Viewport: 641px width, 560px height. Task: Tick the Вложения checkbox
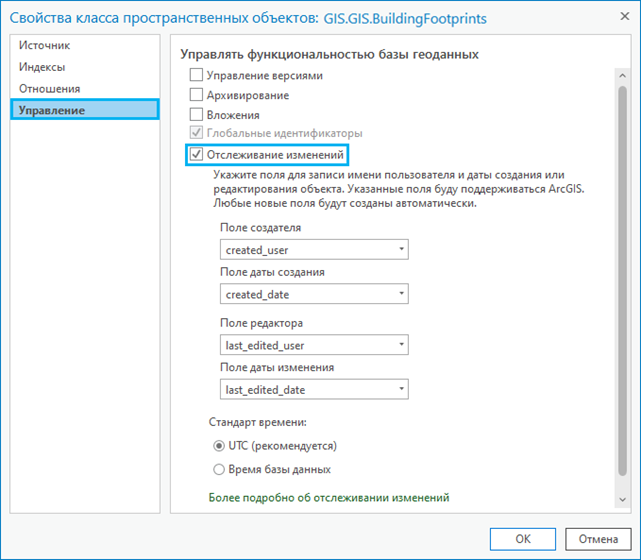[196, 115]
